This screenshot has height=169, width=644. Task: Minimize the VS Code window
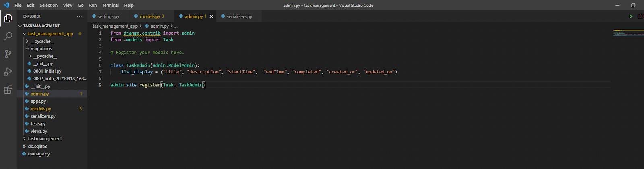tap(617, 5)
